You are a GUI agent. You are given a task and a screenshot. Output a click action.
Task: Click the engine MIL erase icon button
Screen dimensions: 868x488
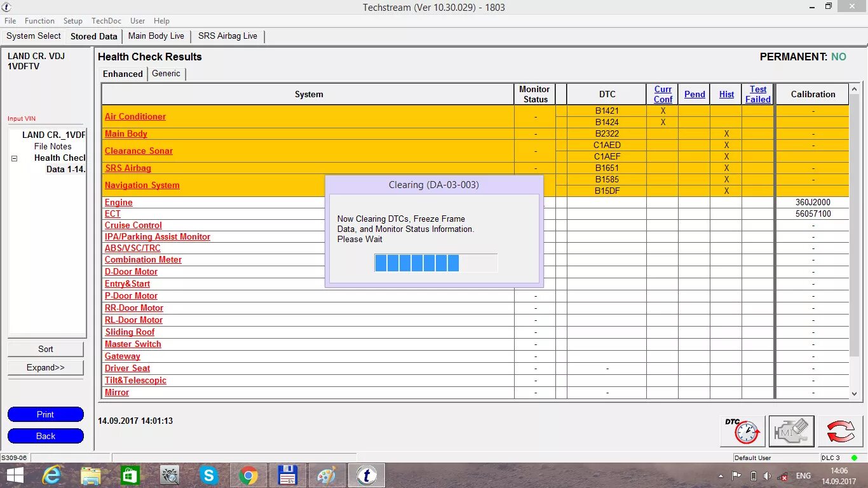click(x=791, y=431)
